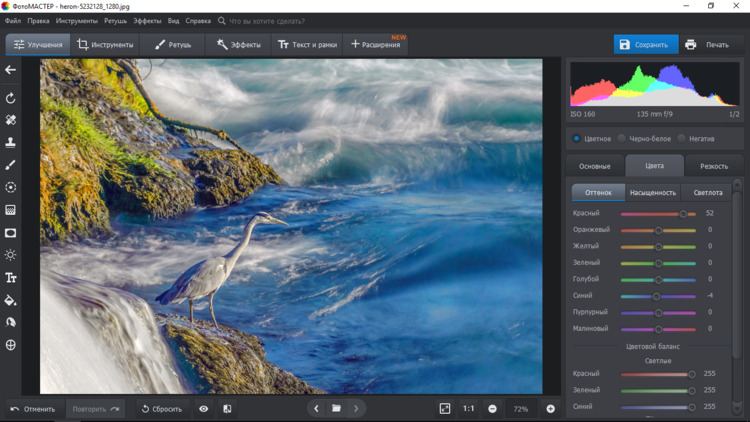Select the Негатив radio option
The image size is (750, 422).
pos(681,139)
